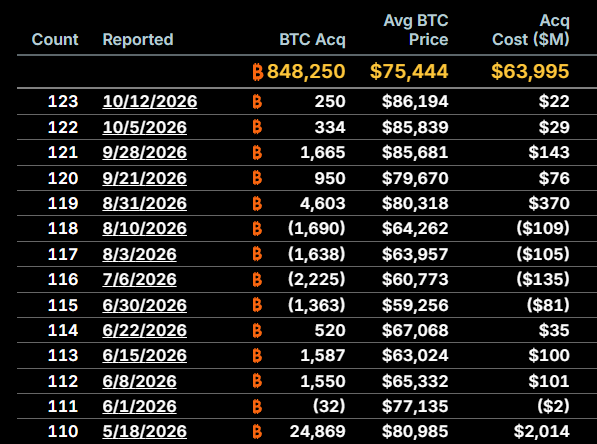Image resolution: width=597 pixels, height=444 pixels.
Task: Open the 6/1/2026 report link
Action: [x=139, y=406]
